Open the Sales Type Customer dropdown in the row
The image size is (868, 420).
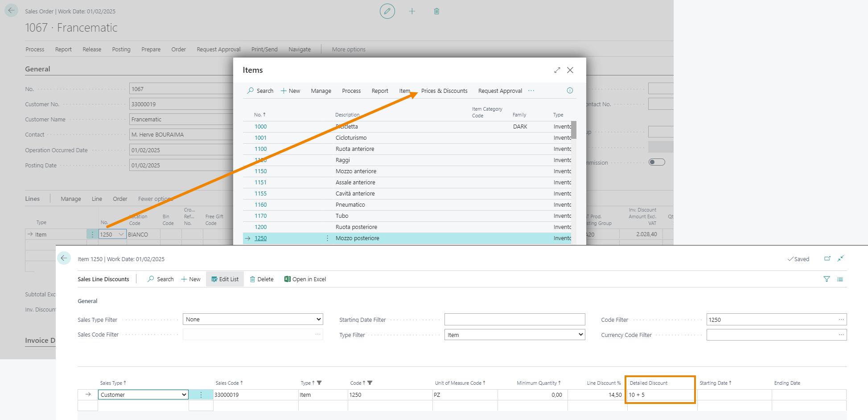(143, 395)
